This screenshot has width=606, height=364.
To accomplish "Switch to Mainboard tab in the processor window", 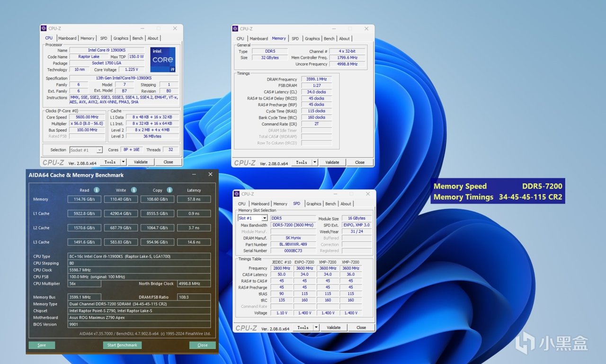I will click(67, 38).
